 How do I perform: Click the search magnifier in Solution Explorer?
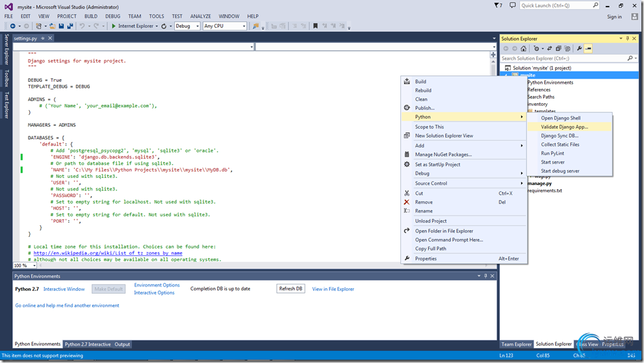[630, 58]
